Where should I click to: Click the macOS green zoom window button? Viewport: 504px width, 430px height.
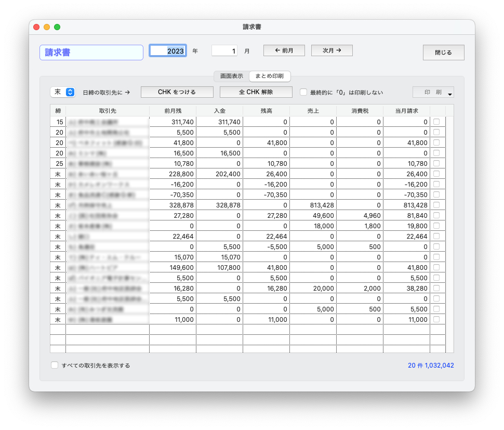[57, 27]
